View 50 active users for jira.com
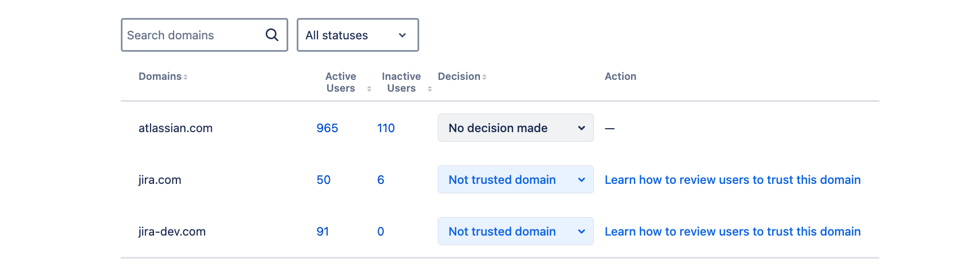The width and height of the screenshot is (980, 271). [324, 180]
